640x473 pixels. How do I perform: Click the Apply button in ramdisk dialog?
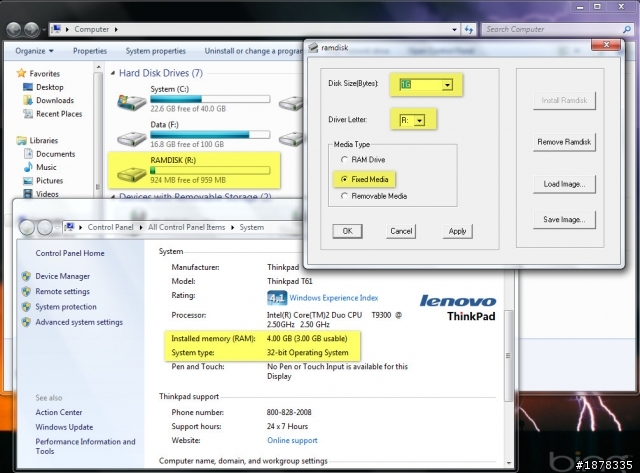[x=457, y=231]
